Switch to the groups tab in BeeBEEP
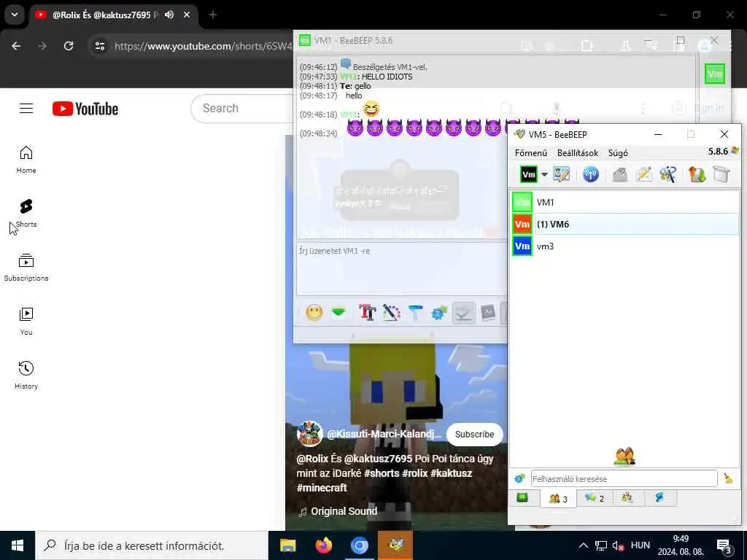Viewport: 747px width, 560px height. click(627, 497)
